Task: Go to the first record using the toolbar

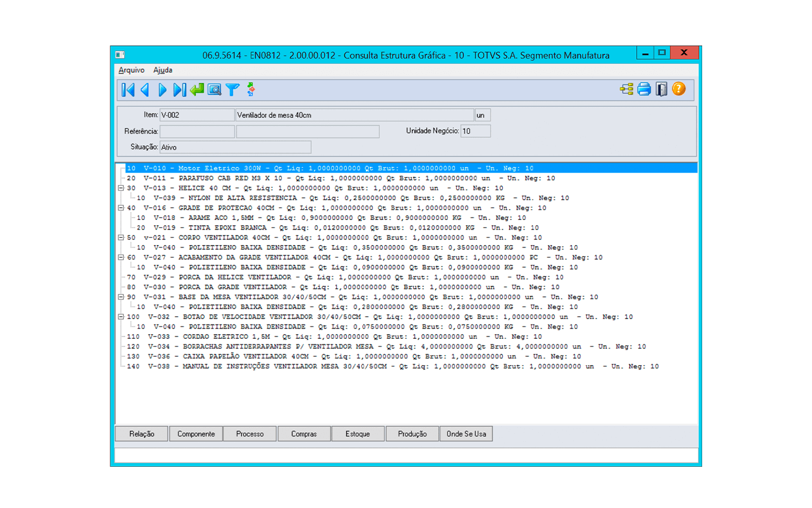Action: click(x=128, y=90)
